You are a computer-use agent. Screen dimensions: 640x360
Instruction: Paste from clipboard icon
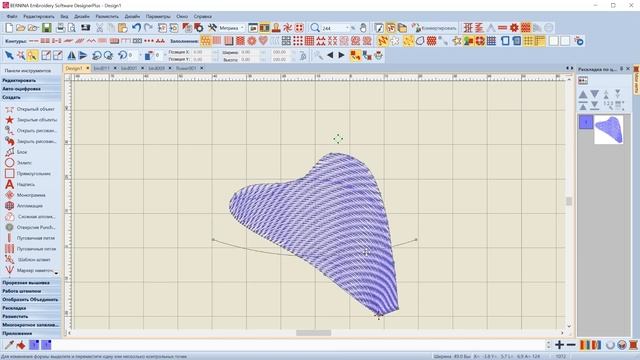(122, 28)
